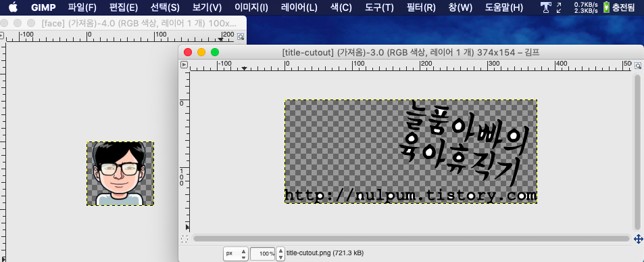The width and height of the screenshot is (644, 262).
Task: Click the cartoon face image in face window
Action: pyautogui.click(x=120, y=173)
